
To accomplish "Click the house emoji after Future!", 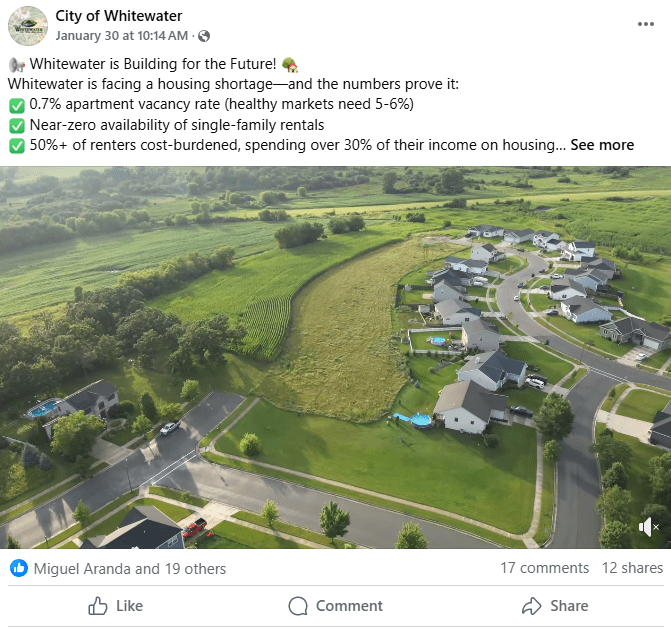I will 290,64.
